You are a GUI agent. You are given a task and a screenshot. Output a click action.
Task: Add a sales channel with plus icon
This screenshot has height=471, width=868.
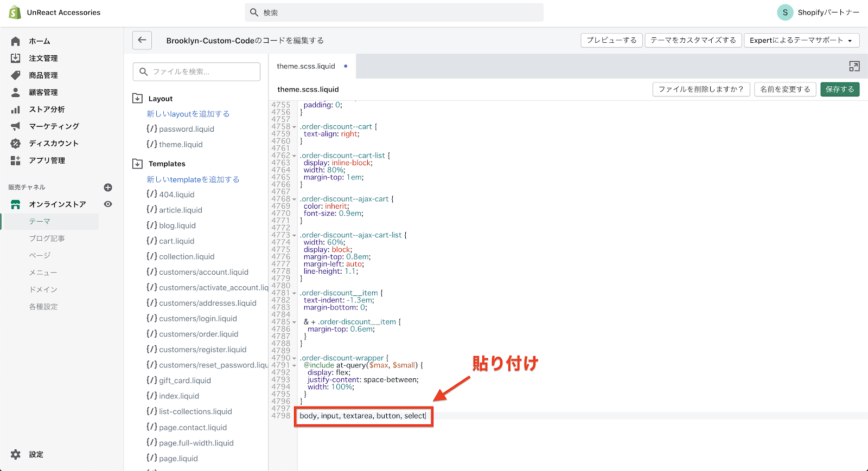108,188
